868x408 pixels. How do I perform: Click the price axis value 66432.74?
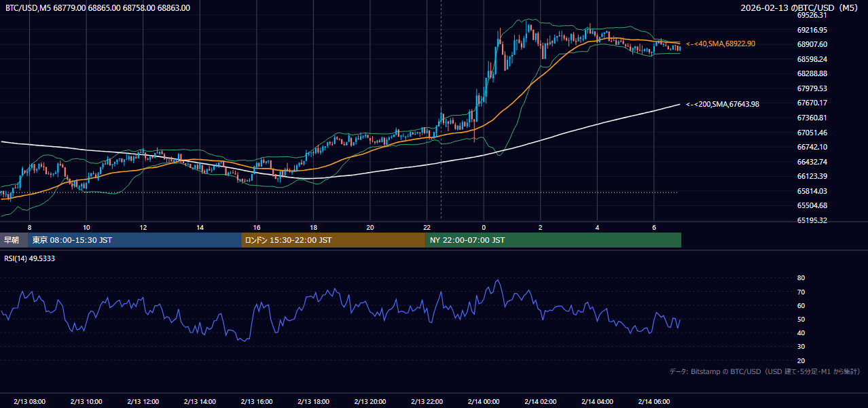point(812,162)
